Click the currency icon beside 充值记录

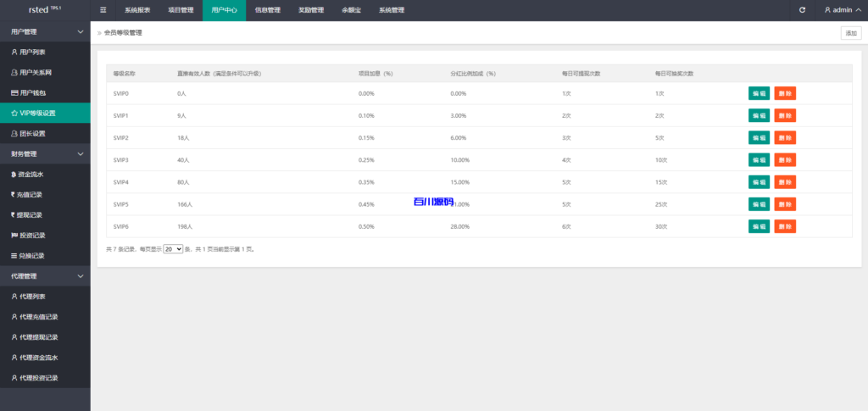click(14, 195)
